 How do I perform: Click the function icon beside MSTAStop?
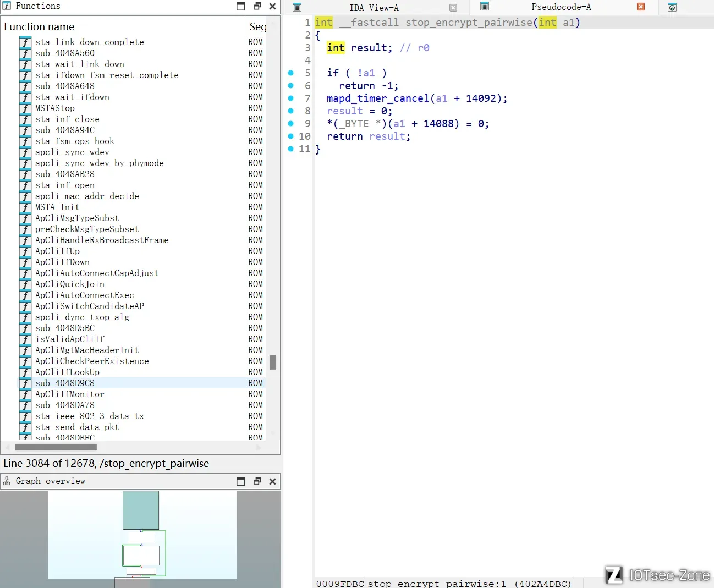[x=25, y=108]
